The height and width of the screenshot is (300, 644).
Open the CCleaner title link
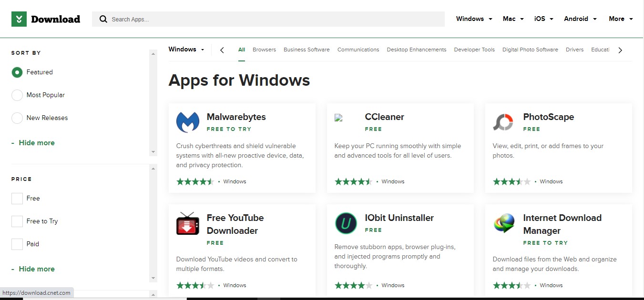click(x=384, y=117)
